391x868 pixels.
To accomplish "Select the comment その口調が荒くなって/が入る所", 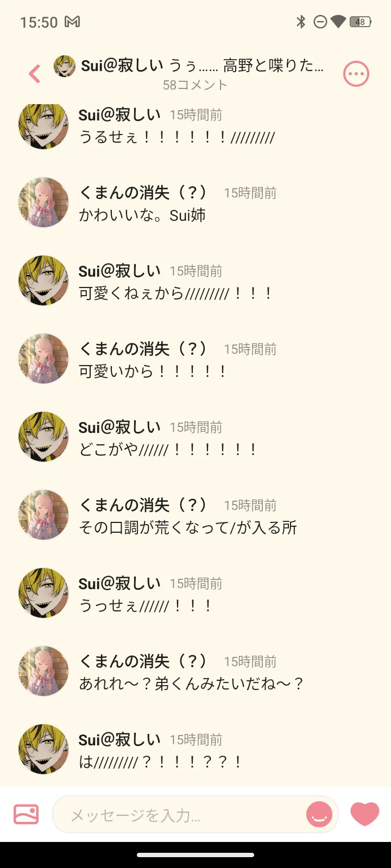I will pos(188,527).
